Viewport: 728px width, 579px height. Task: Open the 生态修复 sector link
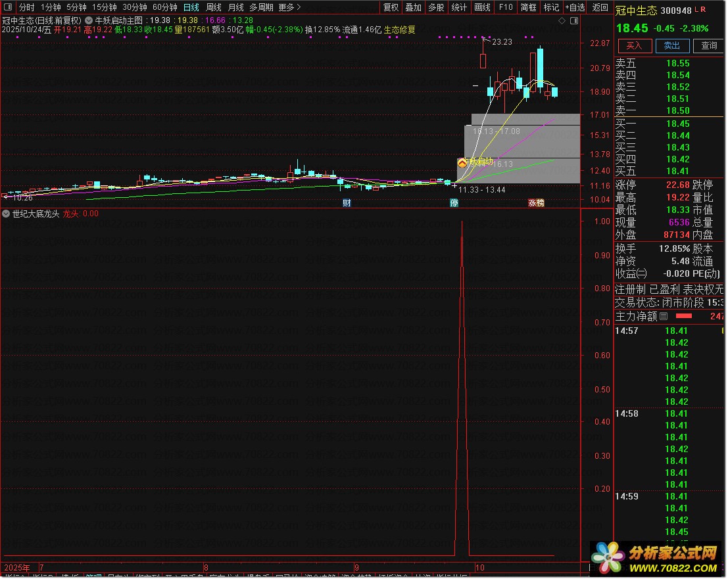pyautogui.click(x=400, y=30)
